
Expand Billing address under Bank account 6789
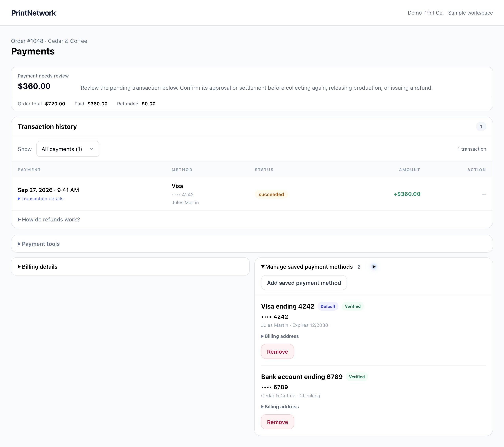pyautogui.click(x=280, y=407)
